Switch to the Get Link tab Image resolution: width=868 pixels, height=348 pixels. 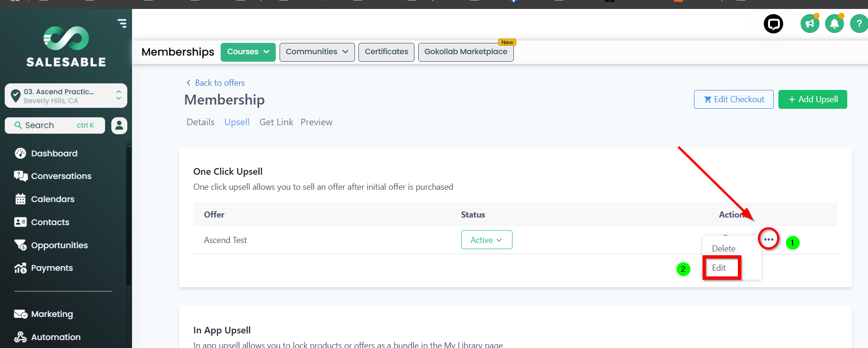click(x=276, y=122)
